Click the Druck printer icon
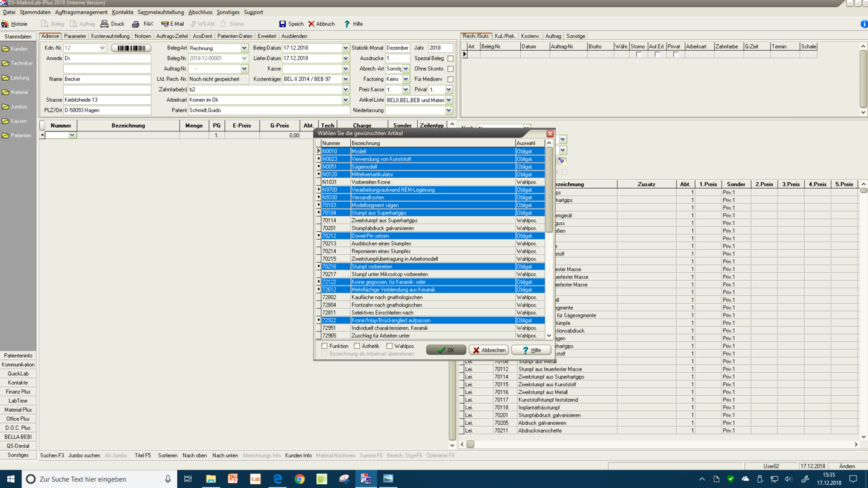The width and height of the screenshot is (868, 488). point(104,24)
